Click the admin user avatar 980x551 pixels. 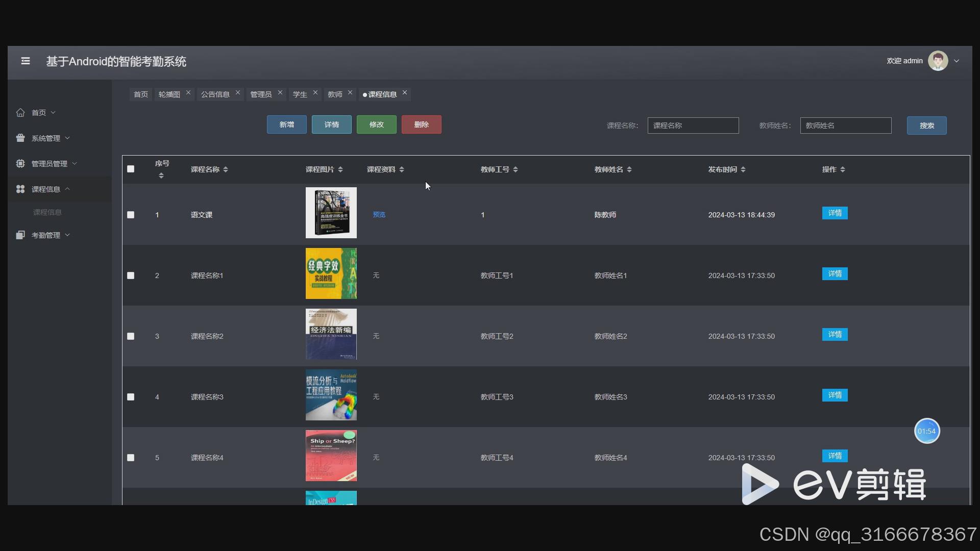938,61
